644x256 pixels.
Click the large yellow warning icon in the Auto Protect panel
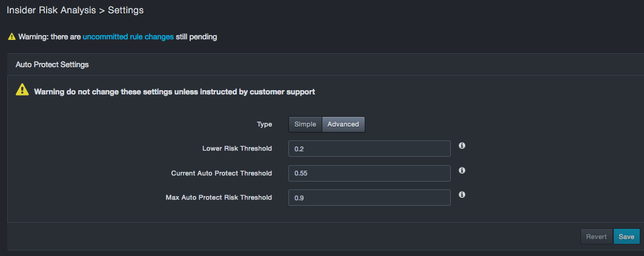click(x=22, y=90)
